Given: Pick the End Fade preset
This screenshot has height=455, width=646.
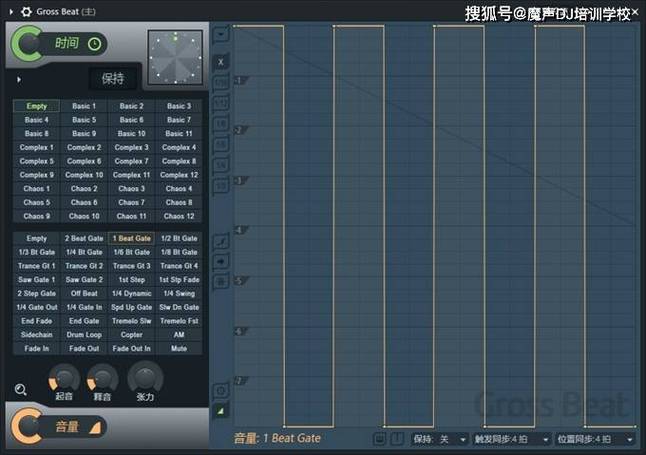Looking at the screenshot, I should tap(37, 321).
